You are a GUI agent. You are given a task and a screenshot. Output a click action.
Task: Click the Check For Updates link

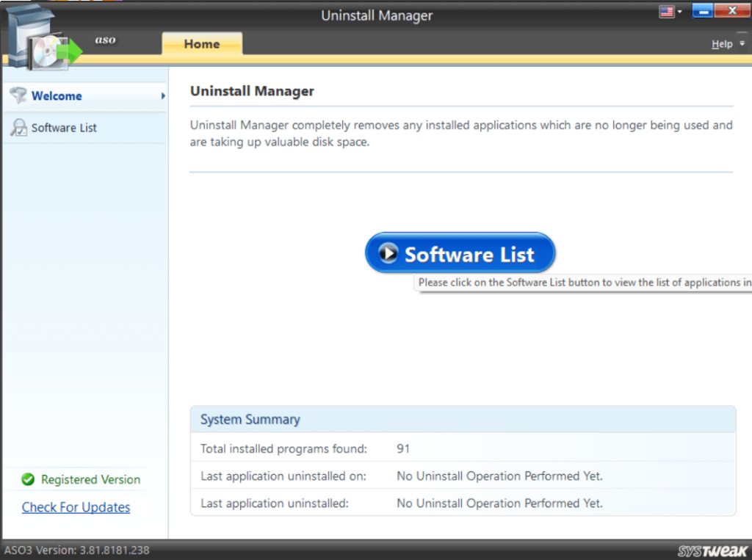(x=76, y=508)
